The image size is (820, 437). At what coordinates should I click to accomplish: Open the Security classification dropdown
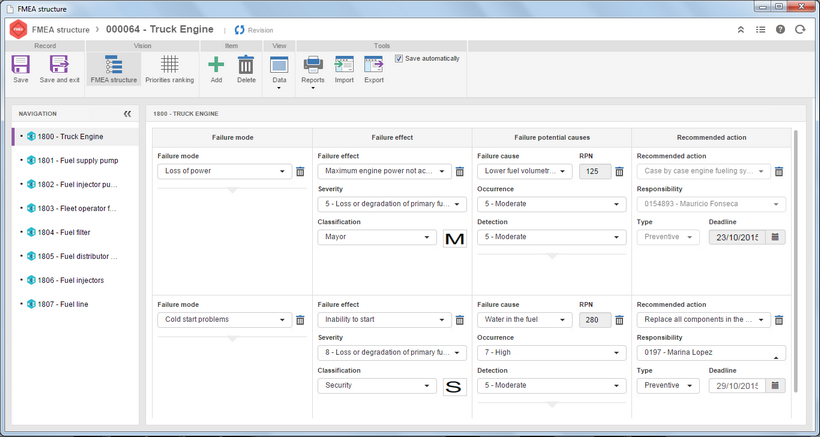(x=377, y=385)
